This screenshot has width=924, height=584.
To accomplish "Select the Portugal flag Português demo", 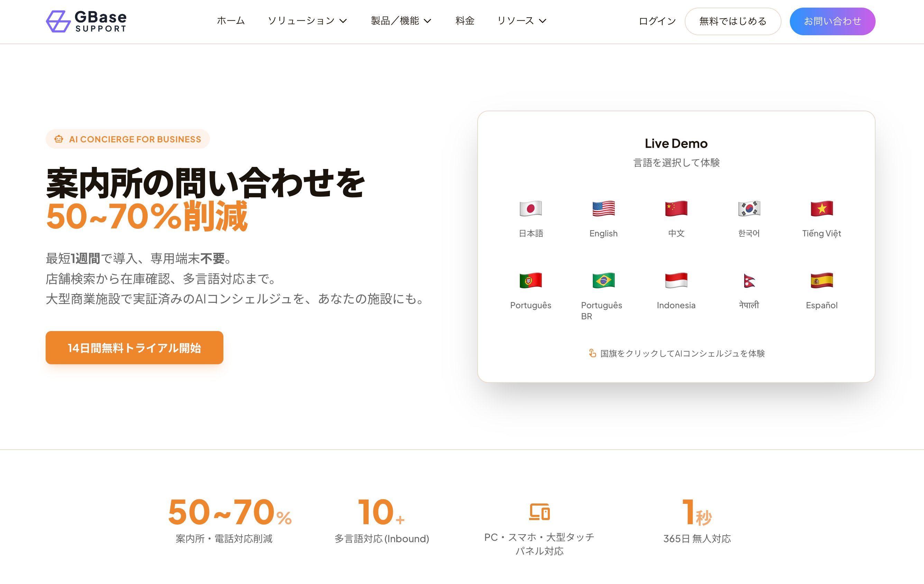I will click(530, 281).
